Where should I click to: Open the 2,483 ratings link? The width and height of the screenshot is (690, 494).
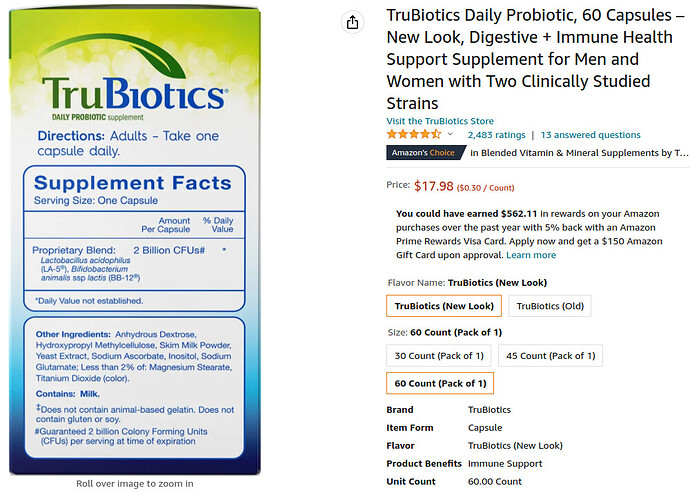click(x=496, y=135)
